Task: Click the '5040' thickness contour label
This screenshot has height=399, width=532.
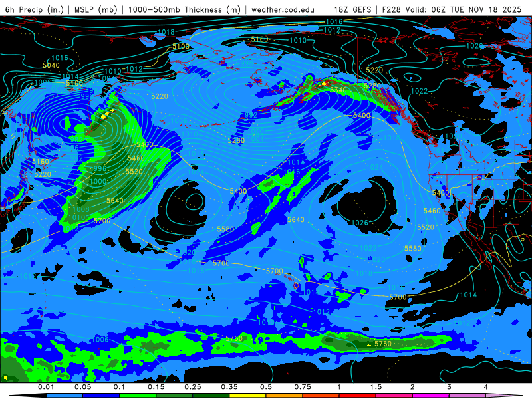Action: [51, 65]
